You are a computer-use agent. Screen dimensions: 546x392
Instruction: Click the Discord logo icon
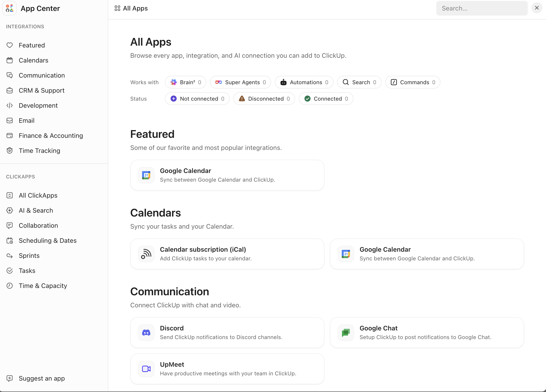click(x=146, y=333)
